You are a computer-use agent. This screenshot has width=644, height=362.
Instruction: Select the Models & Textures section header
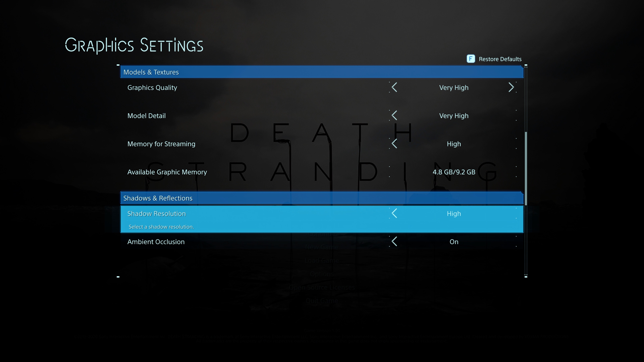pos(151,72)
